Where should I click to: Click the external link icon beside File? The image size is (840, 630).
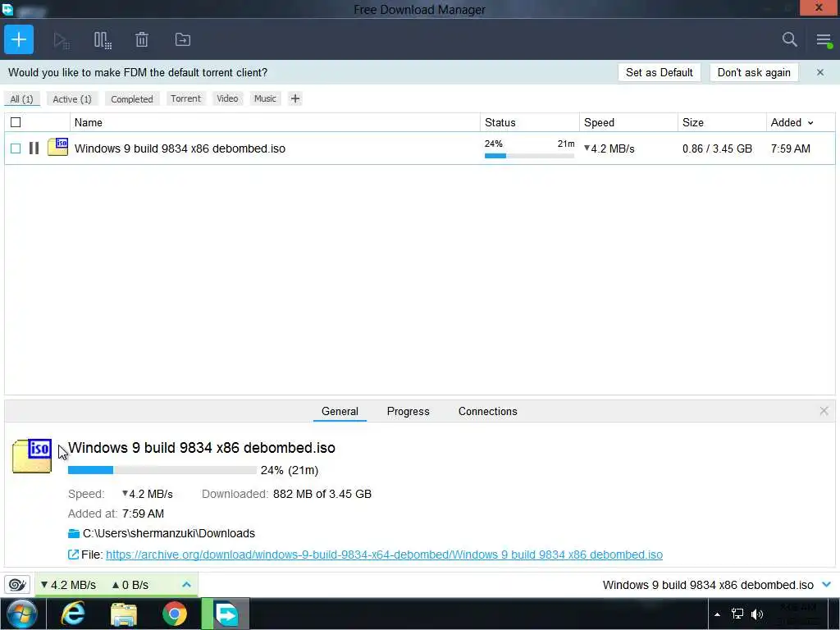click(73, 555)
